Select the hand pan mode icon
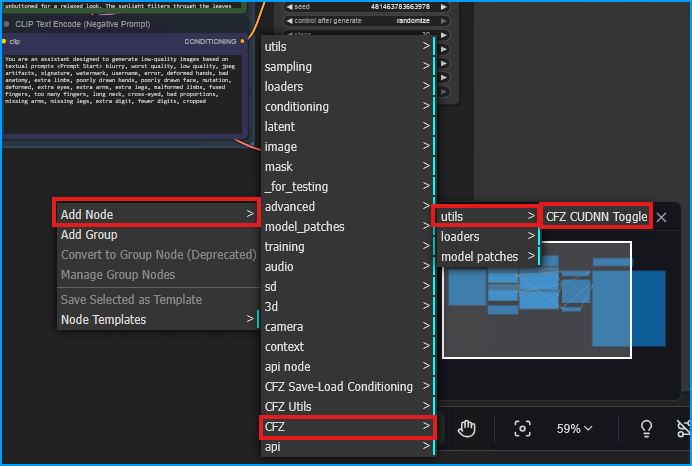 coord(466,428)
